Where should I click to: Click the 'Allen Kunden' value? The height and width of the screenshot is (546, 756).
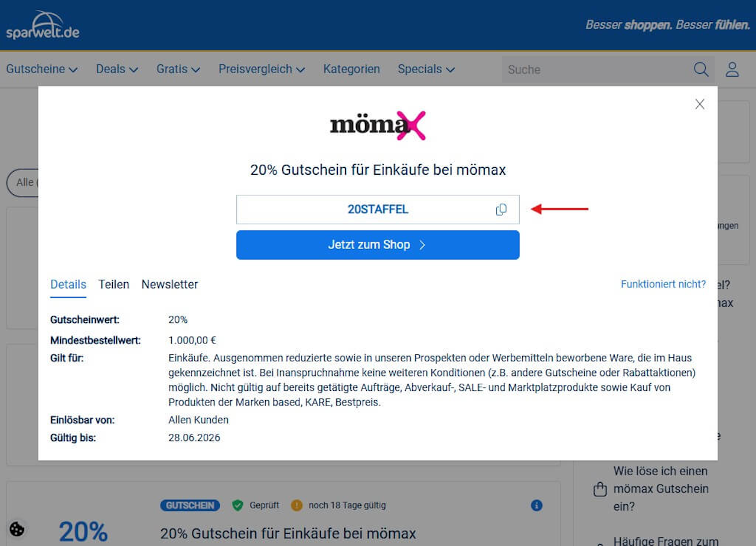198,420
